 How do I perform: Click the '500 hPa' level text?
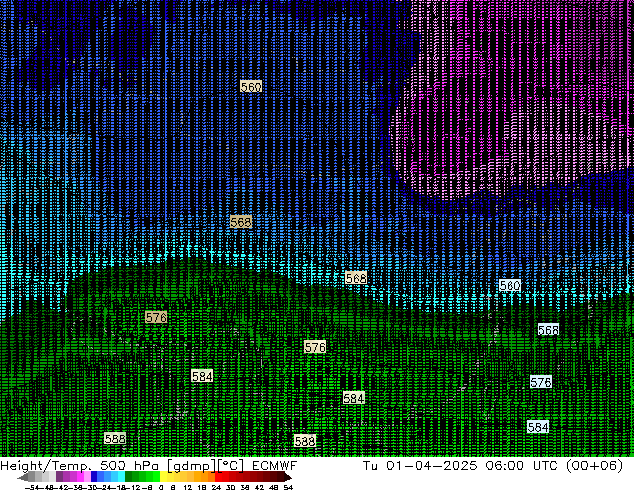[129, 466]
